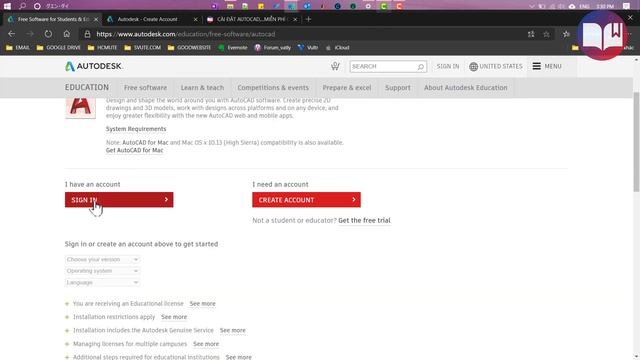See more about Educational license
Image resolution: width=640 pixels, height=360 pixels.
point(202,304)
